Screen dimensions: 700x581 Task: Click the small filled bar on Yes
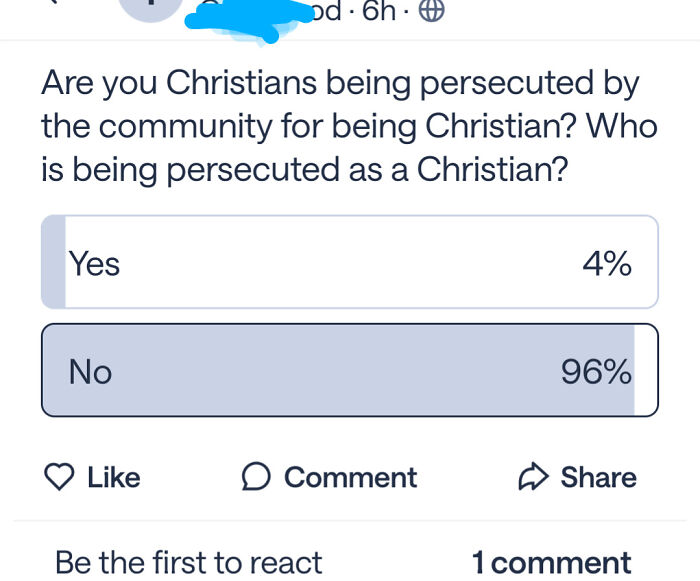coord(54,262)
